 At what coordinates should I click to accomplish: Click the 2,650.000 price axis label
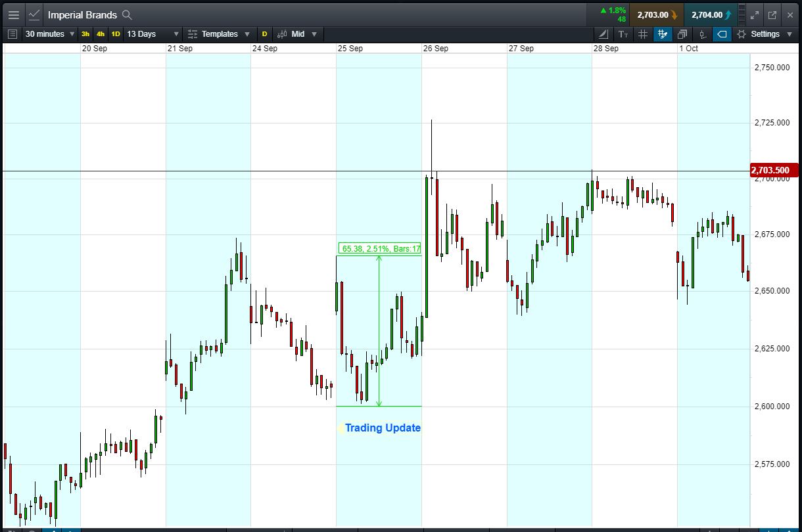[772, 291]
